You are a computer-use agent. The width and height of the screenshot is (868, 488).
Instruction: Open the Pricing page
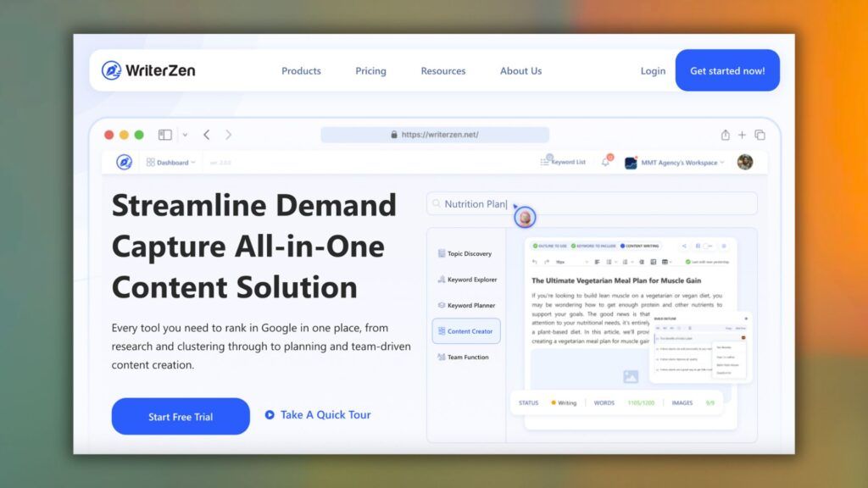371,71
